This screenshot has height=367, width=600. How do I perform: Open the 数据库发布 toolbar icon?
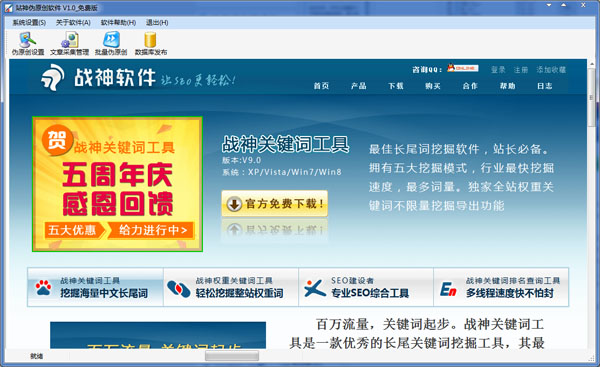(x=151, y=44)
